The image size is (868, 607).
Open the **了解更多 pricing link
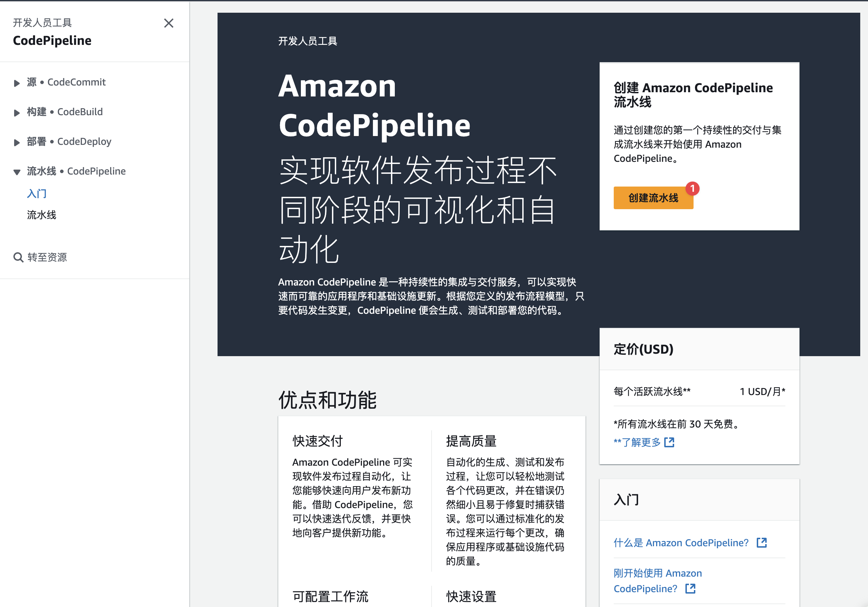point(637,442)
